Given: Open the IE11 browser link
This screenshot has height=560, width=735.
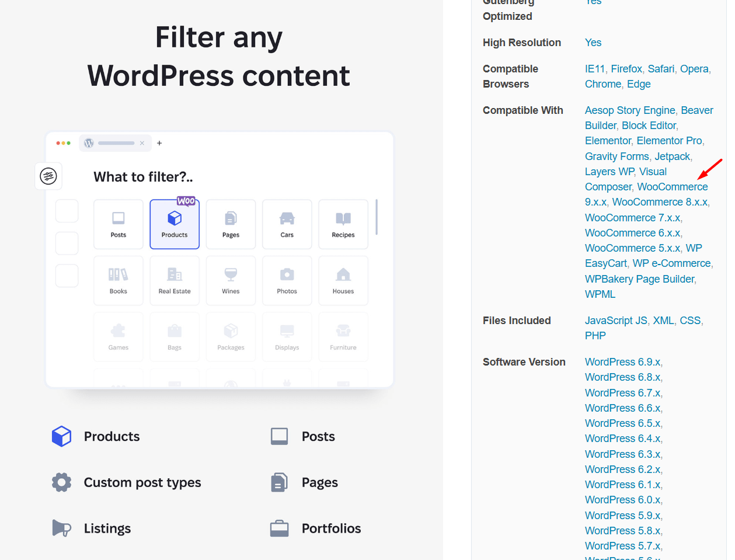Looking at the screenshot, I should pos(595,69).
